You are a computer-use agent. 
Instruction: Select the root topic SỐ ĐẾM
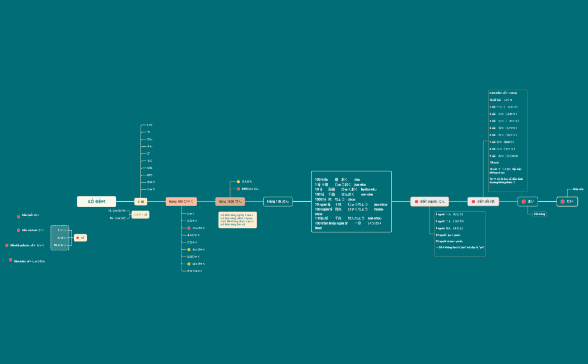[x=96, y=201]
